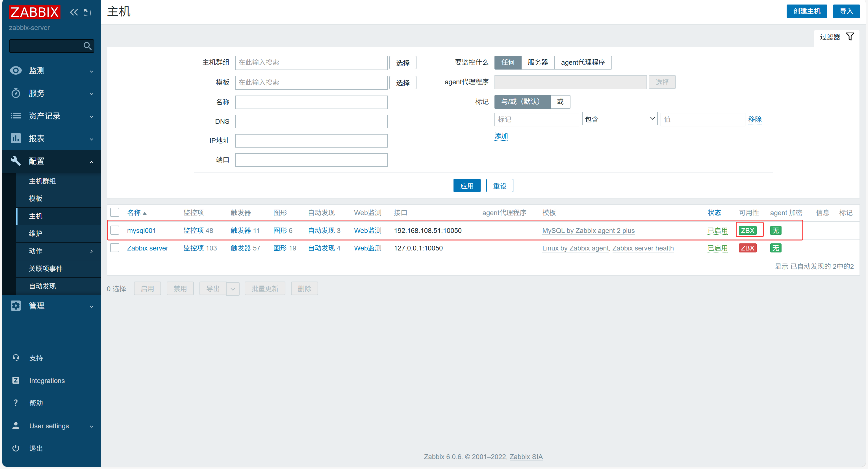Select agent代理程序 monitoring option
The height and width of the screenshot is (469, 868).
[x=583, y=62]
